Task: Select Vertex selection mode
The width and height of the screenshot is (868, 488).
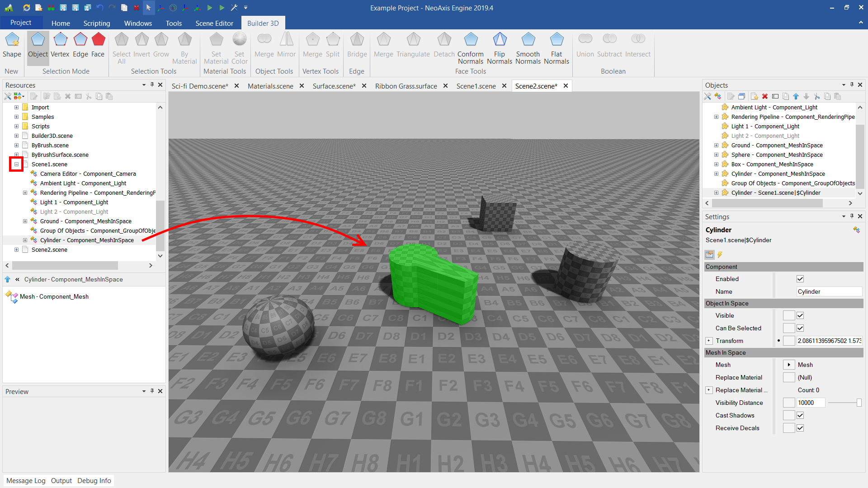Action: pyautogui.click(x=60, y=45)
